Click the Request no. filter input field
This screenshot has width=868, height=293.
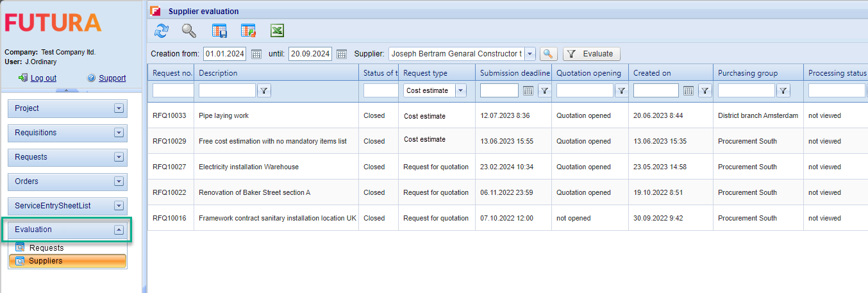(172, 91)
